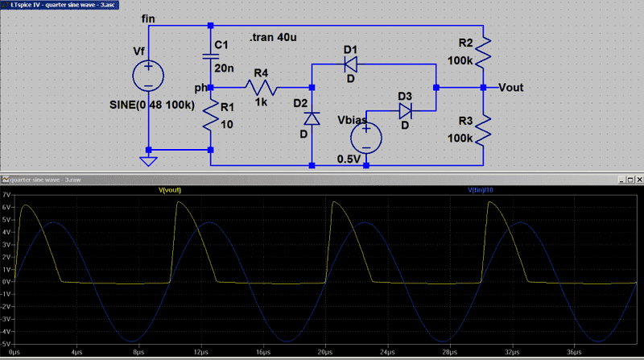Click the fin net label
The height and width of the screenshot is (360, 644).
(148, 19)
